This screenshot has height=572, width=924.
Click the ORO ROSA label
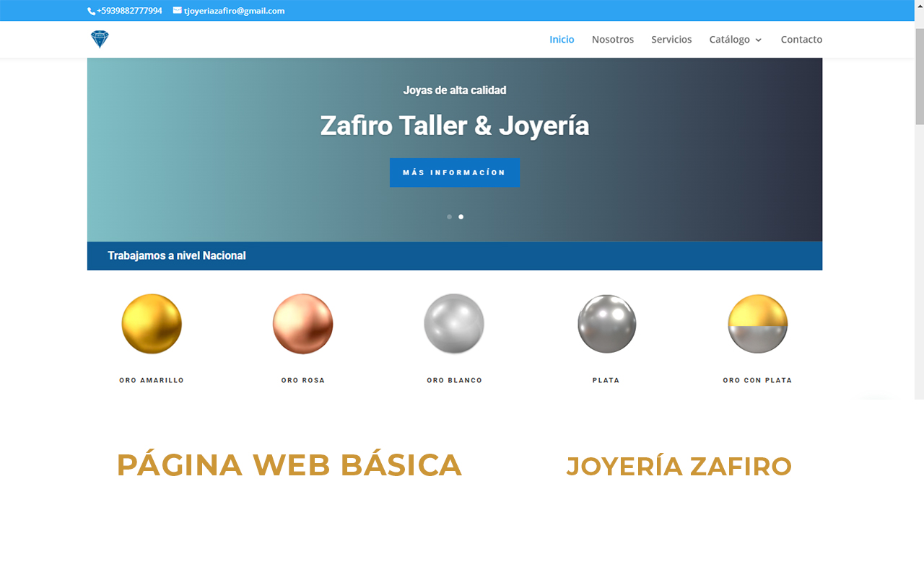(x=303, y=380)
